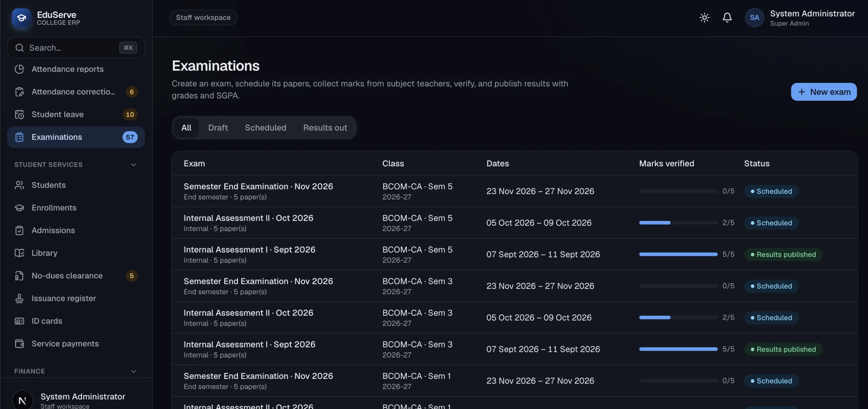868x409 pixels.
Task: Click the EduServe graduation cap logo
Action: click(22, 18)
